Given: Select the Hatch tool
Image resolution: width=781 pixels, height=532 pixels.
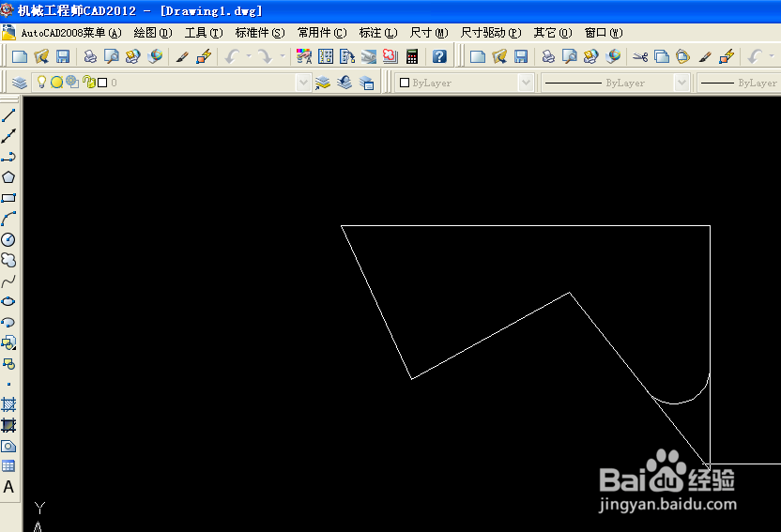Looking at the screenshot, I should [8, 404].
